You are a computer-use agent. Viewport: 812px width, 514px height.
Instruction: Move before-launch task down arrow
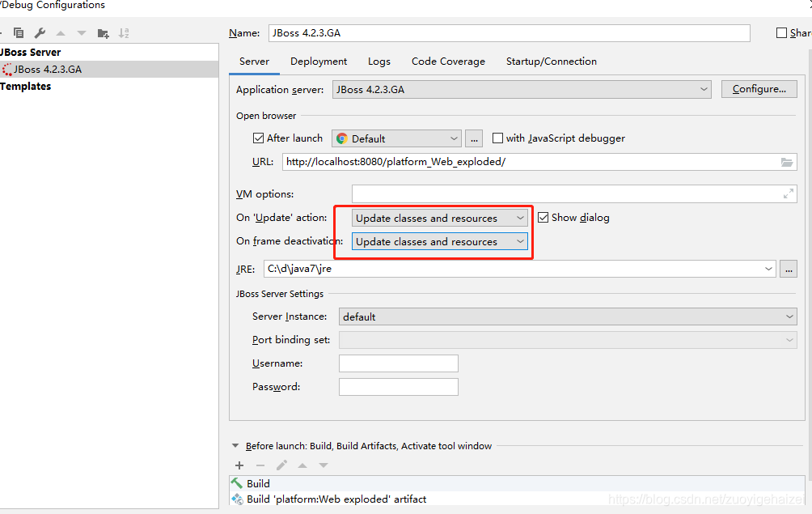(324, 465)
